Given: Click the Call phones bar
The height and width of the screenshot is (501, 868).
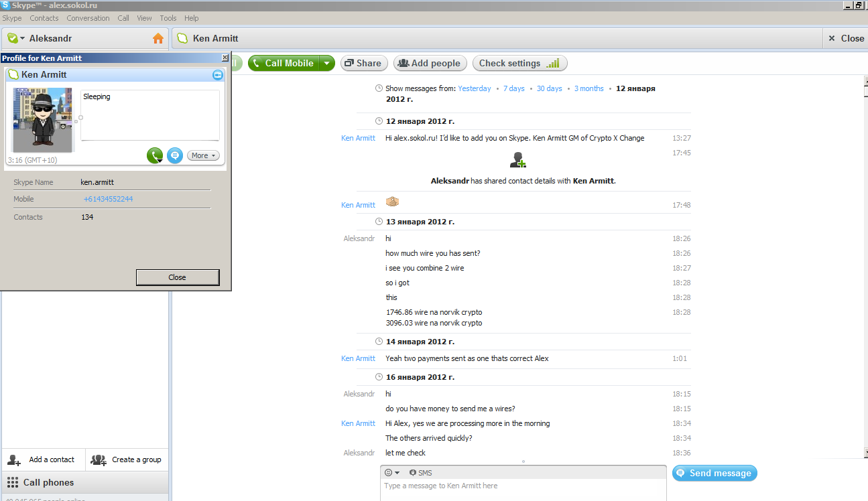Looking at the screenshot, I should [x=85, y=482].
